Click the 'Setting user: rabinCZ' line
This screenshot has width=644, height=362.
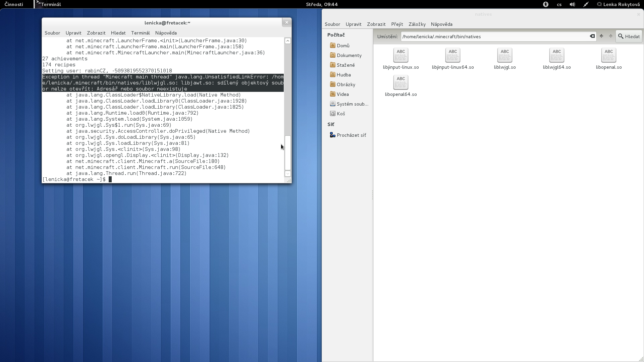pyautogui.click(x=107, y=71)
